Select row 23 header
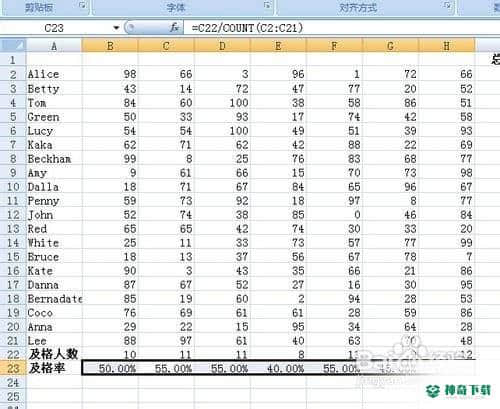Viewport: 500px width, 409px height. point(13,368)
